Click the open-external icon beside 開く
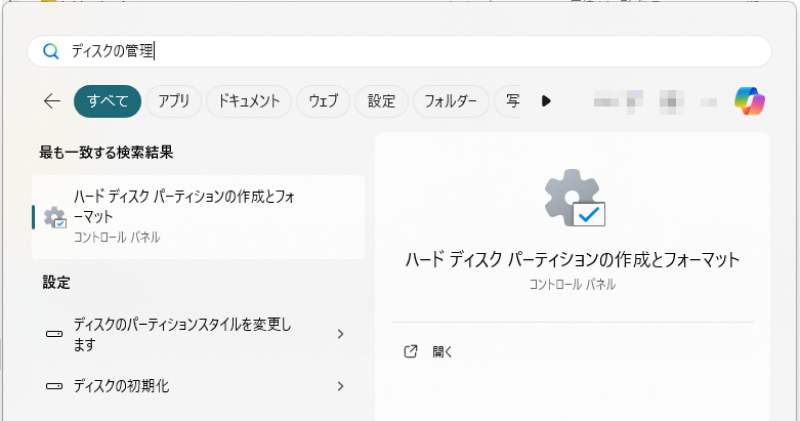This screenshot has width=800, height=421. pyautogui.click(x=411, y=352)
